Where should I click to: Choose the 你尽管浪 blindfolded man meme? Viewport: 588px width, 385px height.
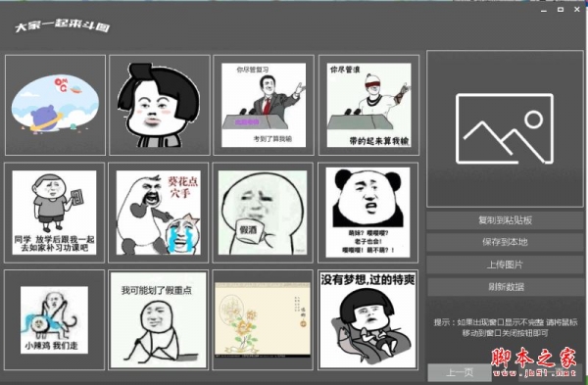coord(369,105)
